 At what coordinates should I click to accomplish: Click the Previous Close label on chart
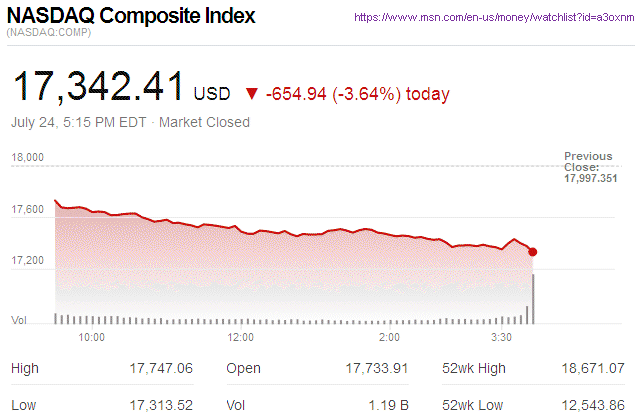[588, 162]
